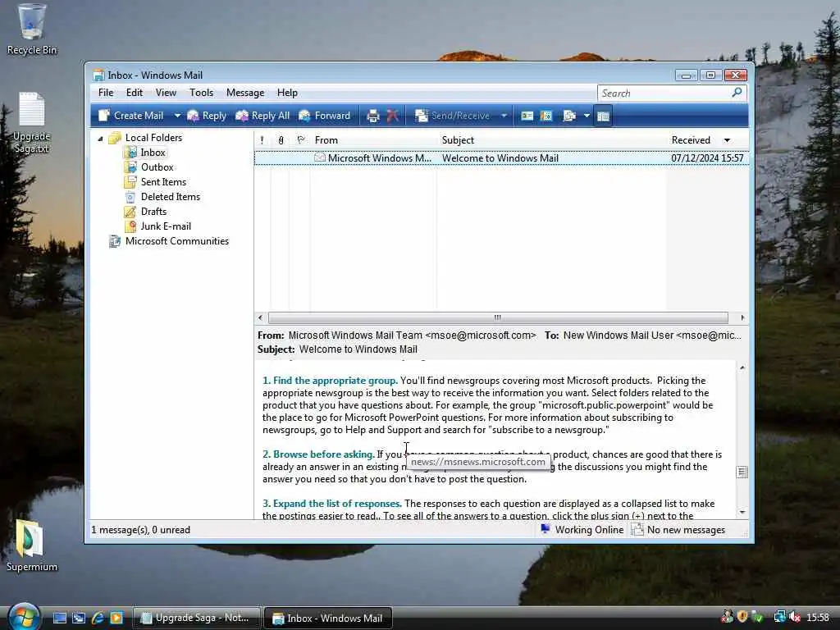Sort by the Flag column header

300,140
